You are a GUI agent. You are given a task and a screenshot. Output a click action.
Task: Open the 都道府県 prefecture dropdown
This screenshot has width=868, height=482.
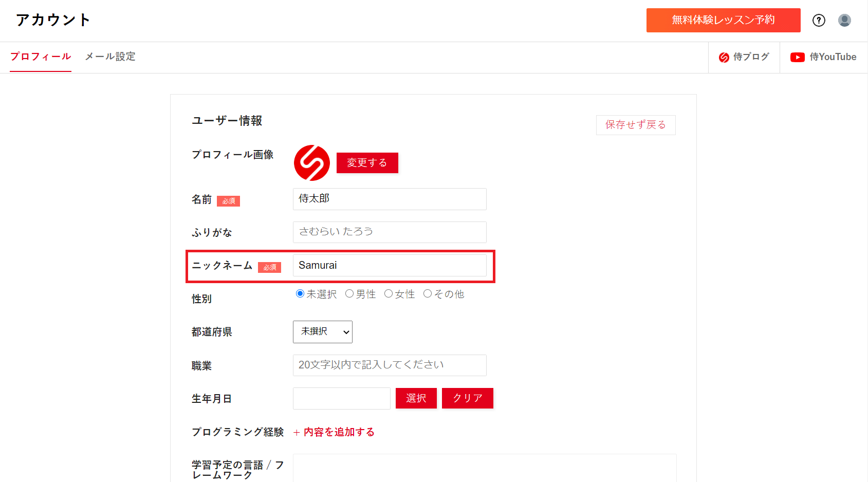point(322,332)
